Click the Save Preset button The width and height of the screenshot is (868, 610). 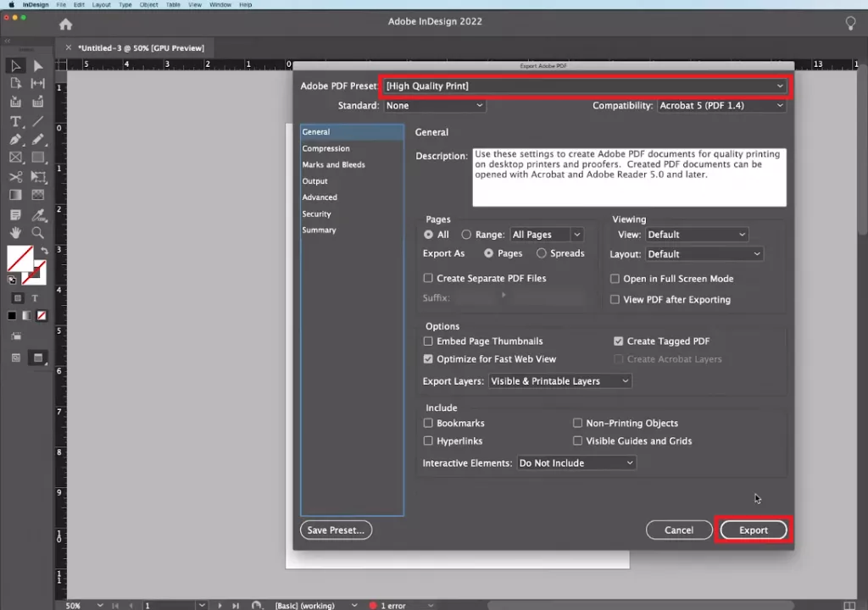click(x=336, y=530)
